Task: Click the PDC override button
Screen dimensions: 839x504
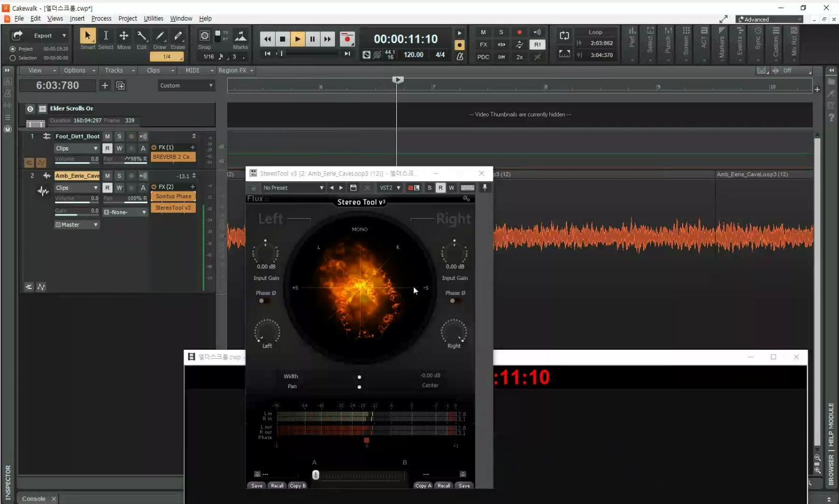Action: pyautogui.click(x=483, y=57)
